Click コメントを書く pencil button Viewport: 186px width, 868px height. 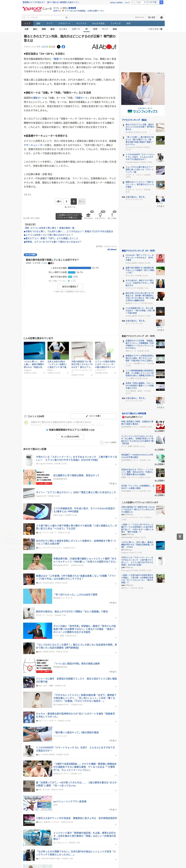(93, 416)
